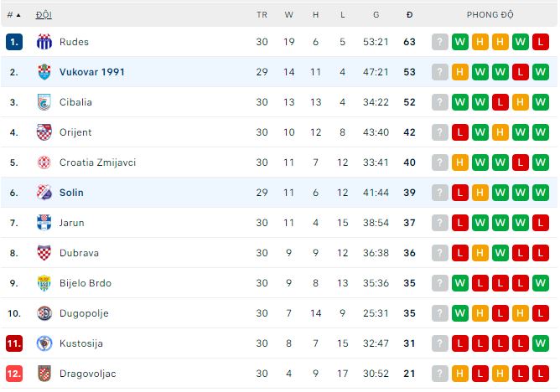Click the Croatia Zmijavci team logo
The width and height of the screenshot is (560, 392).
point(44,162)
